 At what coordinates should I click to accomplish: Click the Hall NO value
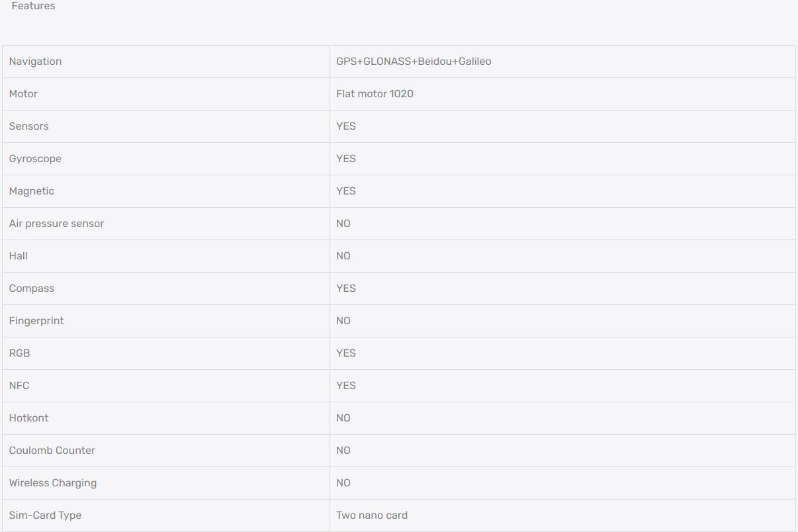(x=343, y=256)
